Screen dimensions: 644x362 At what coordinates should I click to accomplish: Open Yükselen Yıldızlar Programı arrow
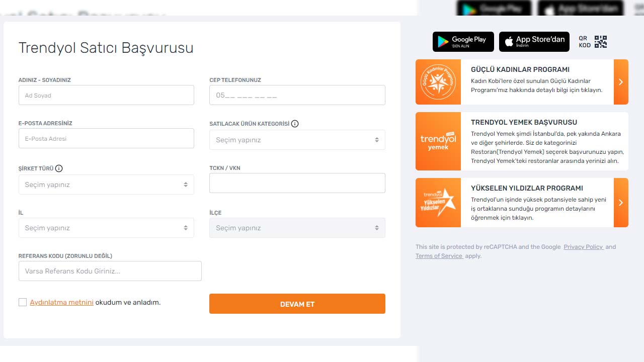[621, 203]
